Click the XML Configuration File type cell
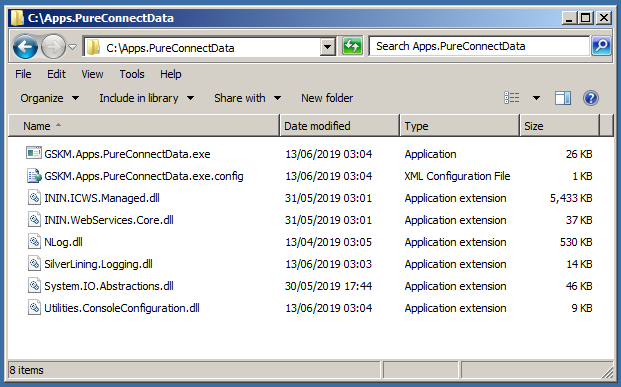Screen dimensions: 621x387 pyautogui.click(x=457, y=176)
